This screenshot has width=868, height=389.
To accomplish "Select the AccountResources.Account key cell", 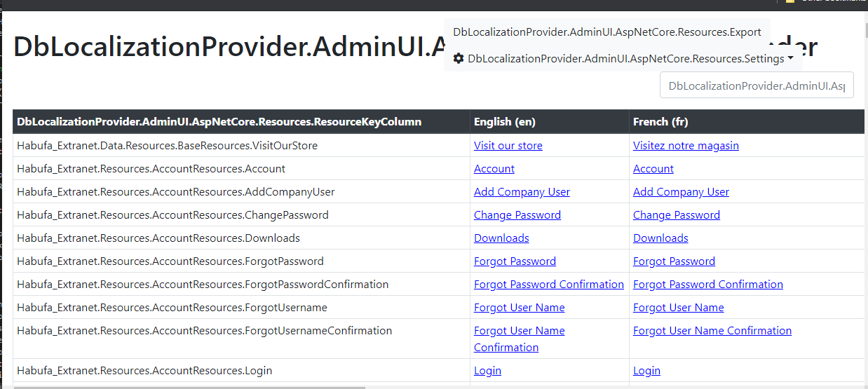I will (x=241, y=169).
